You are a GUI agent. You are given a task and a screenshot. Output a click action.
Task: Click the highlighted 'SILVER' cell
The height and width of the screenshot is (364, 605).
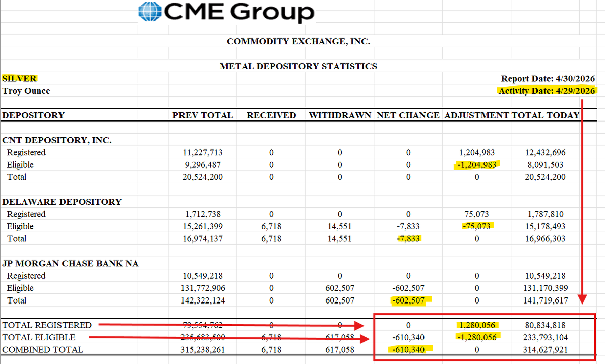[20, 79]
